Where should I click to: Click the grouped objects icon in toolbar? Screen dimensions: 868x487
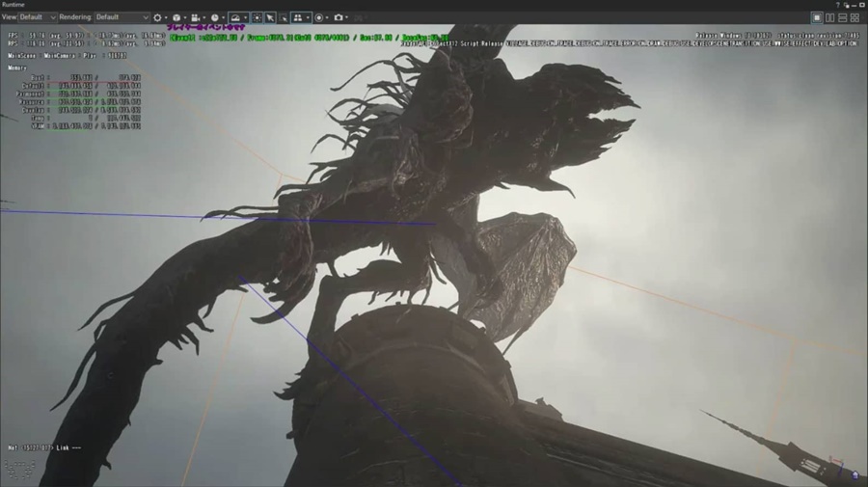click(x=300, y=17)
